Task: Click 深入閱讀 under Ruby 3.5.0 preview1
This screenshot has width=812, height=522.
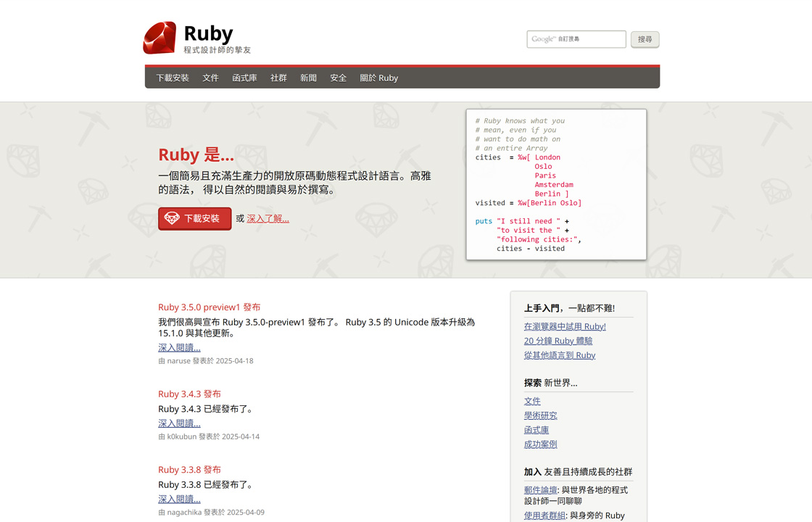Action: 179,347
